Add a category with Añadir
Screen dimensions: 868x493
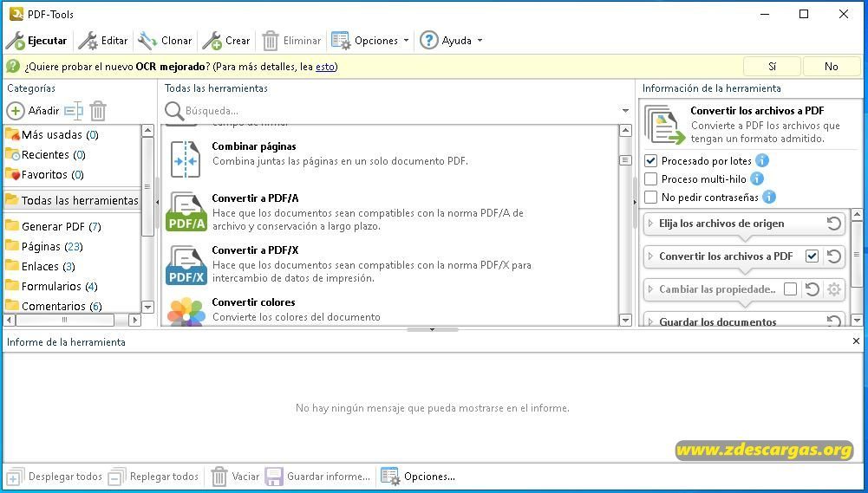click(33, 111)
